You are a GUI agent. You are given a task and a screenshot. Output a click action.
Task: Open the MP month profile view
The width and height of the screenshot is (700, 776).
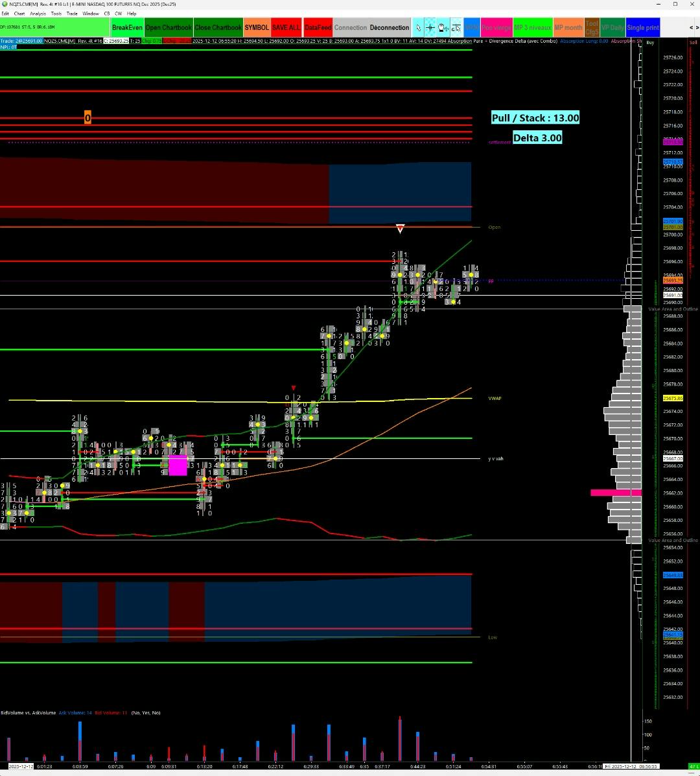568,27
